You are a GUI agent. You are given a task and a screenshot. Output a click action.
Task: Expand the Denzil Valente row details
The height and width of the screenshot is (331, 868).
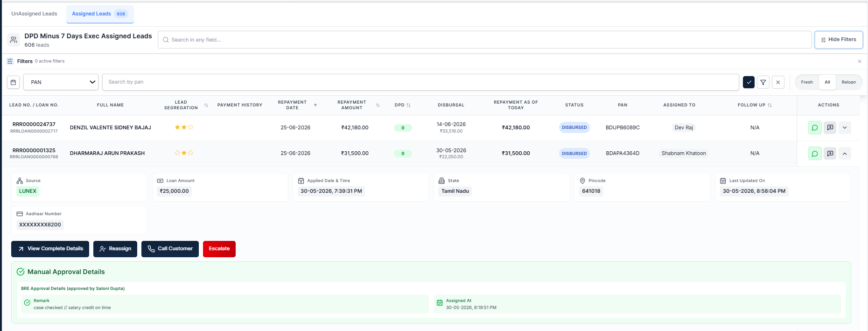coord(845,127)
